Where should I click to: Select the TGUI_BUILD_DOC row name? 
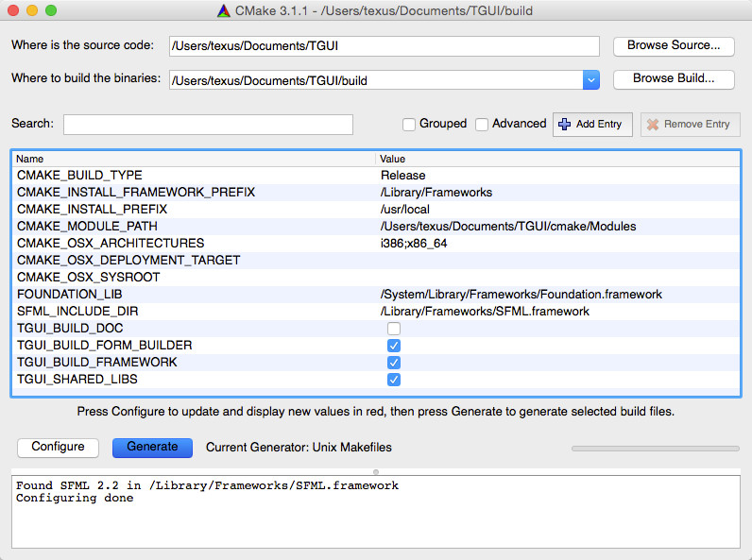click(70, 329)
